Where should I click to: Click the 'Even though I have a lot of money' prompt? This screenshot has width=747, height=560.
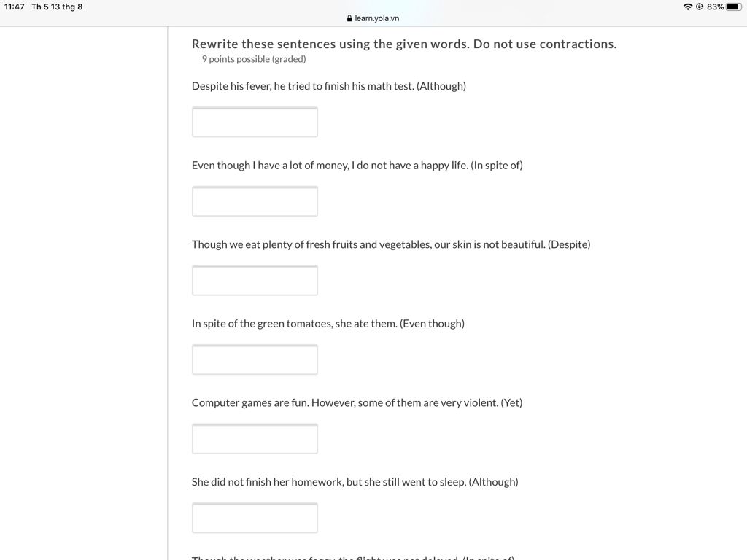point(357,166)
